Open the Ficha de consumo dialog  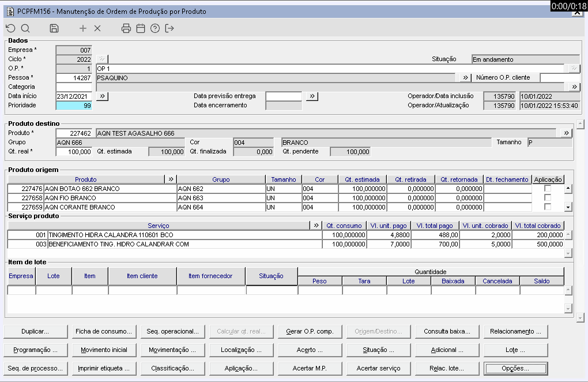click(x=104, y=332)
